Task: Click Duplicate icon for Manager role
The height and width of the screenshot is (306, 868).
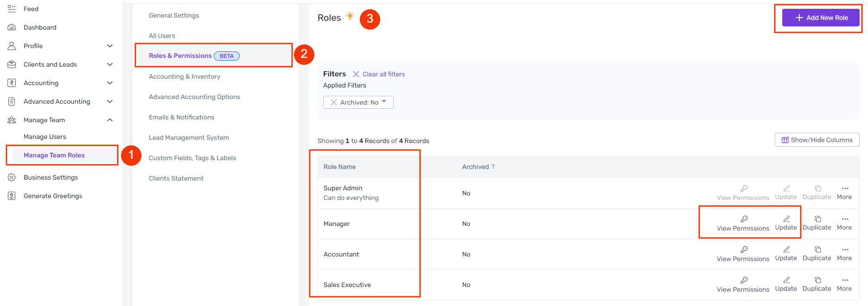Action: [817, 219]
